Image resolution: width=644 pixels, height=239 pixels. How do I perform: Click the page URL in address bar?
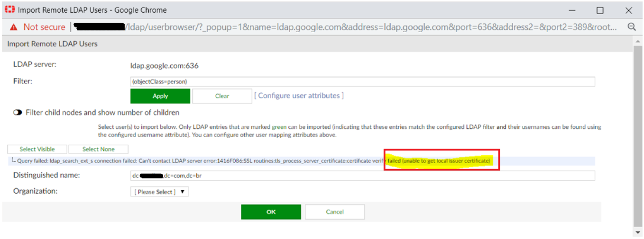pos(346,27)
